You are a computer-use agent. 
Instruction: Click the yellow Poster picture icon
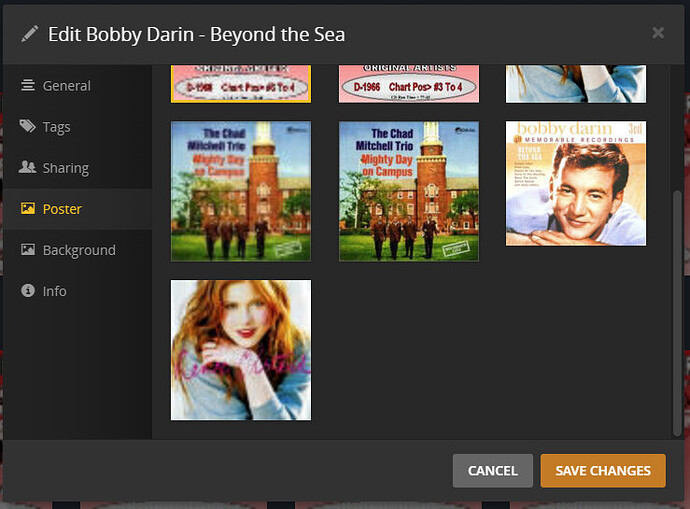pos(28,208)
